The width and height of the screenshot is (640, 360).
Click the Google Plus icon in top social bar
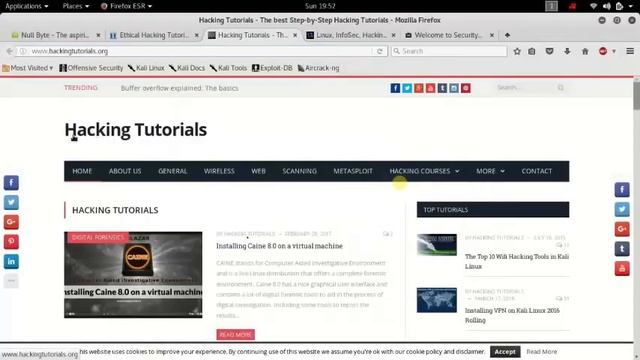pos(419,88)
